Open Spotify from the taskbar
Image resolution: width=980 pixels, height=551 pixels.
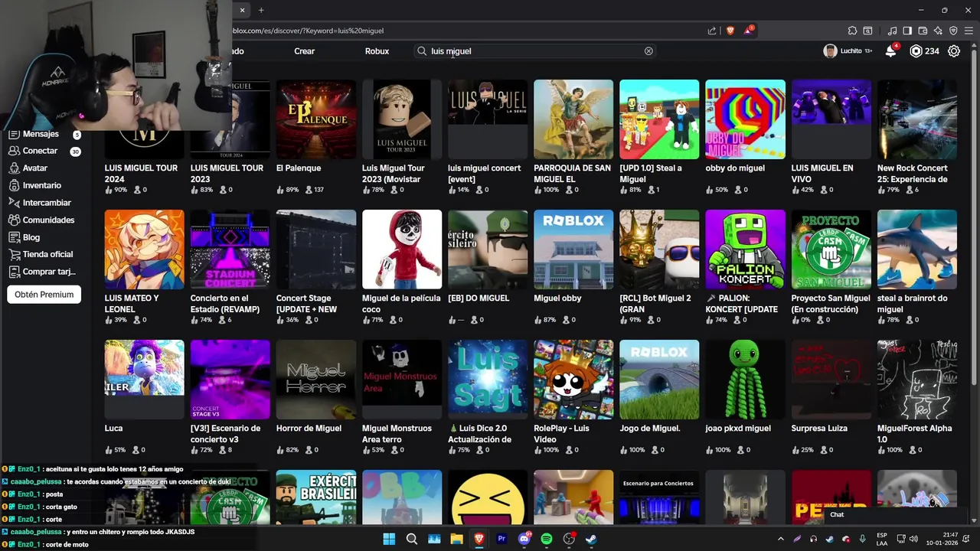pos(547,539)
